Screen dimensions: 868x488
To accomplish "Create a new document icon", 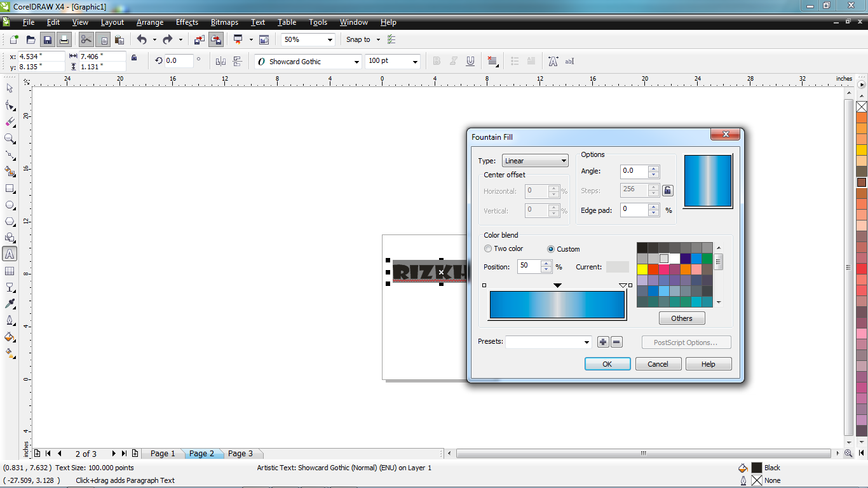I will tap(14, 39).
